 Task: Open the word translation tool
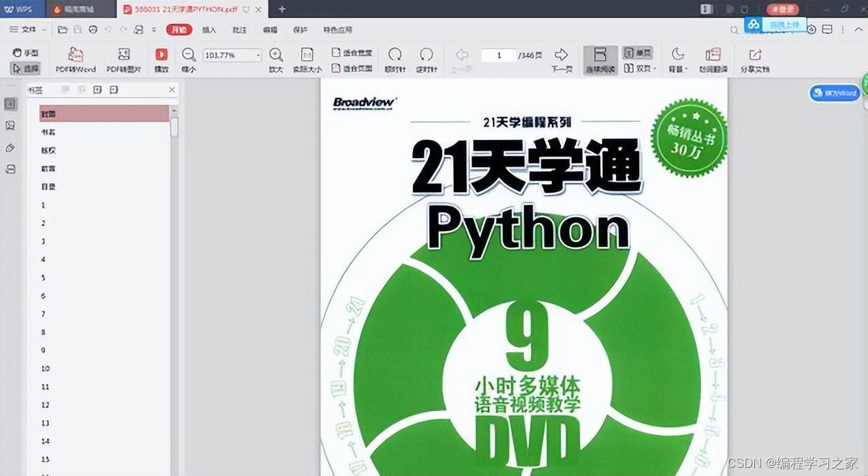[x=713, y=60]
